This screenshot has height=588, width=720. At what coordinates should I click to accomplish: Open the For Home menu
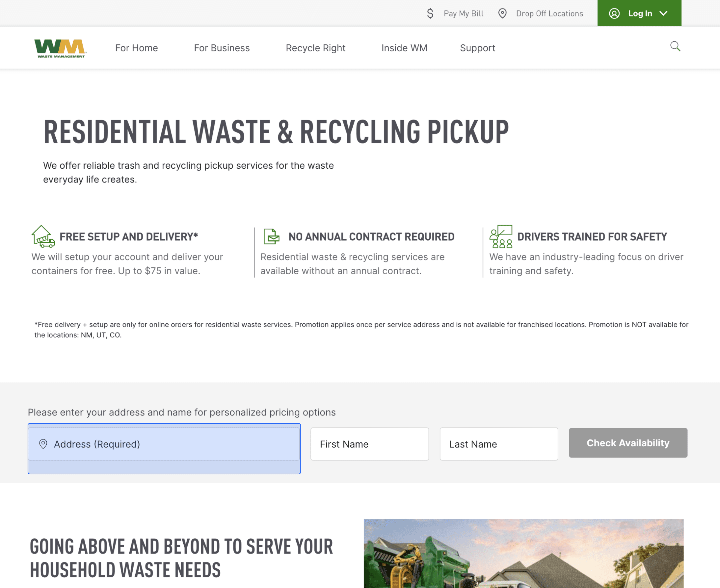click(x=136, y=48)
